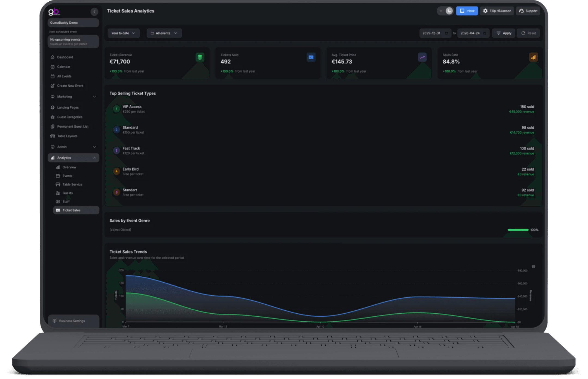Open the Year to date dropdown
Image resolution: width=588 pixels, height=379 pixels.
(x=123, y=33)
